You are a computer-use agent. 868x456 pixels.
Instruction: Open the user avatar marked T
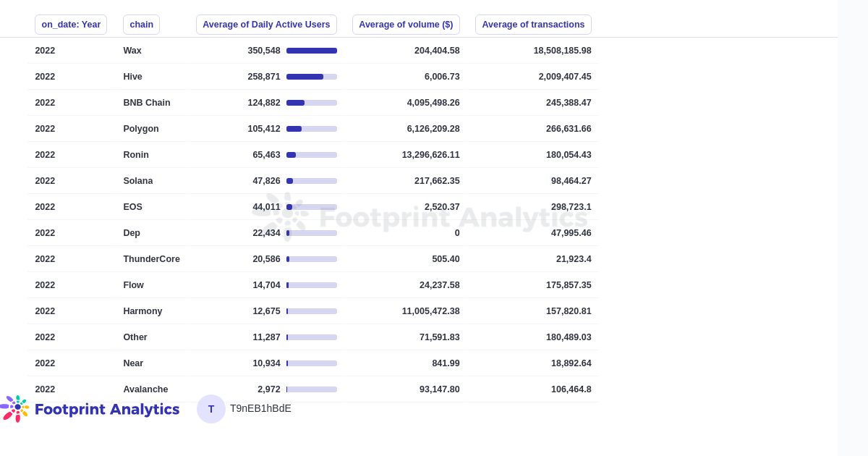[211, 409]
